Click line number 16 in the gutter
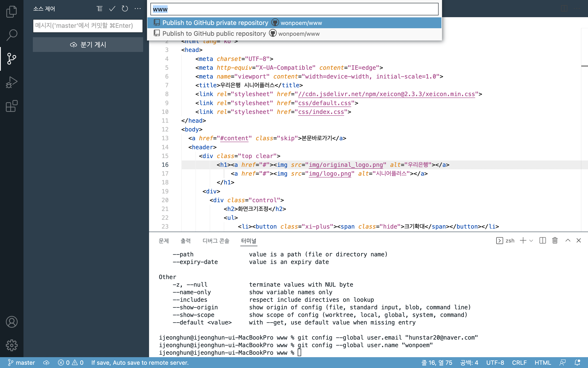Screen dimensions: 588x368 [165, 165]
